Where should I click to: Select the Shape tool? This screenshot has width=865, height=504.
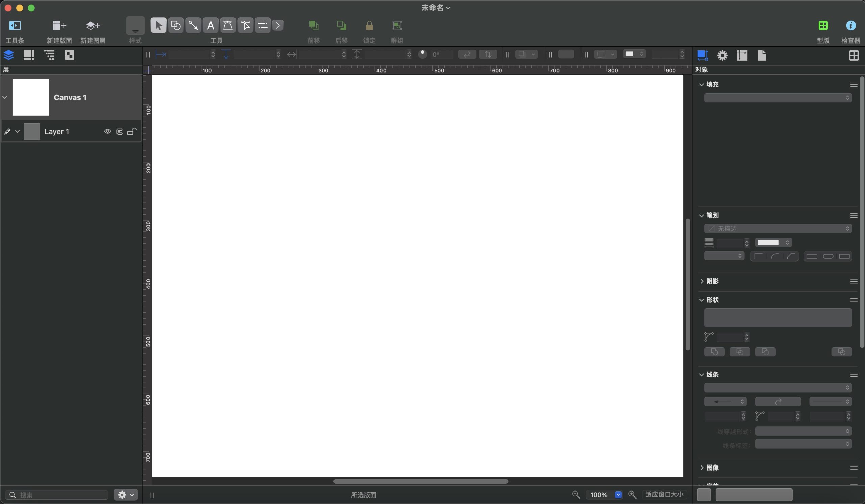click(176, 25)
